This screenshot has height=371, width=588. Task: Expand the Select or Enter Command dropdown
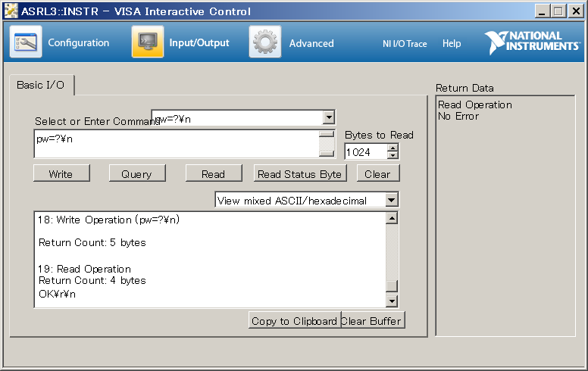(x=329, y=117)
